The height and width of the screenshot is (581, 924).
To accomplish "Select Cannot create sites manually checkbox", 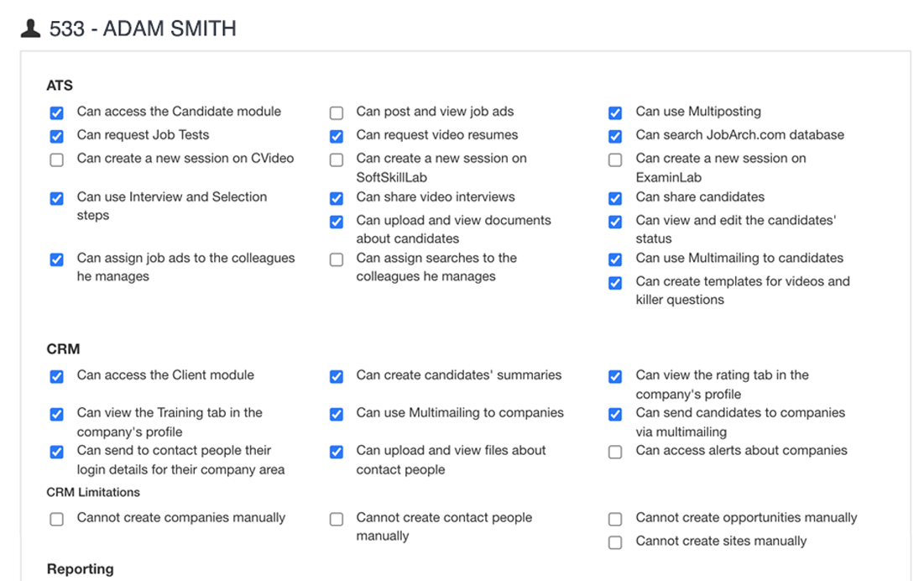I will 615,542.
